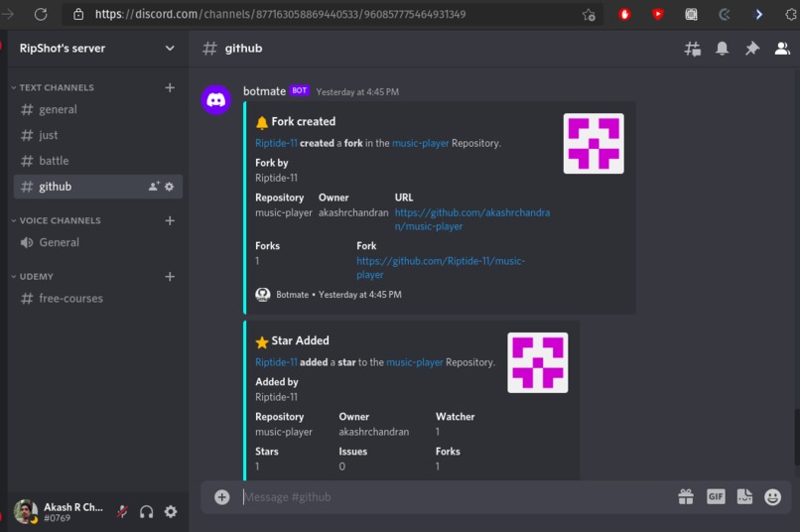Click the attach file plus button
The height and width of the screenshot is (532, 800).
(x=222, y=497)
